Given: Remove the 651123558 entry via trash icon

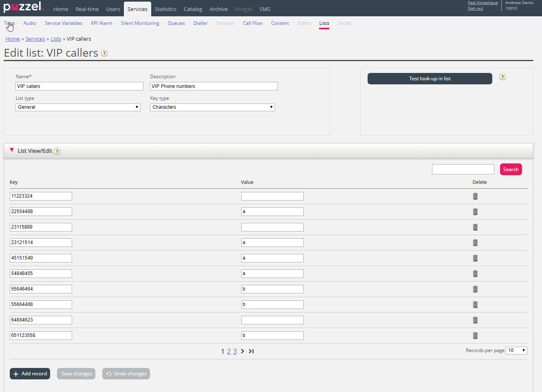Looking at the screenshot, I should pos(475,336).
